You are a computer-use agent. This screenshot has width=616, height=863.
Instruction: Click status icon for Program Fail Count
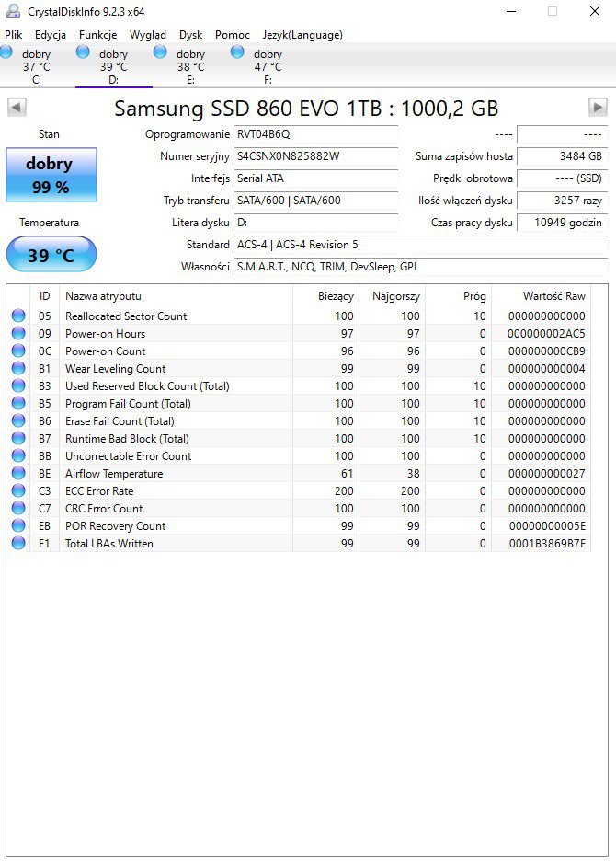click(x=18, y=403)
